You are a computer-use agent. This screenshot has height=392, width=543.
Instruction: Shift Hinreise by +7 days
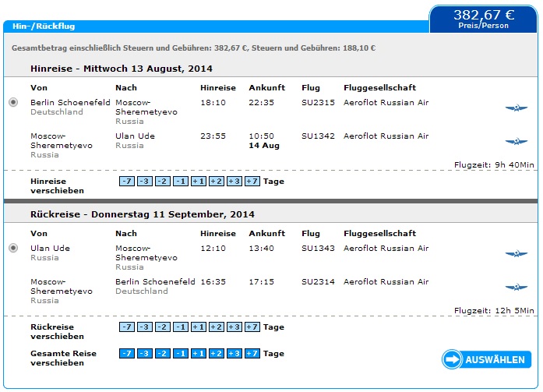point(252,181)
